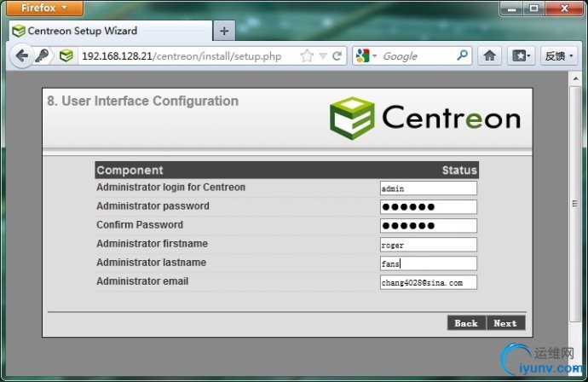Edit the Administrator email field
Screen dimensions: 588x382
point(429,282)
